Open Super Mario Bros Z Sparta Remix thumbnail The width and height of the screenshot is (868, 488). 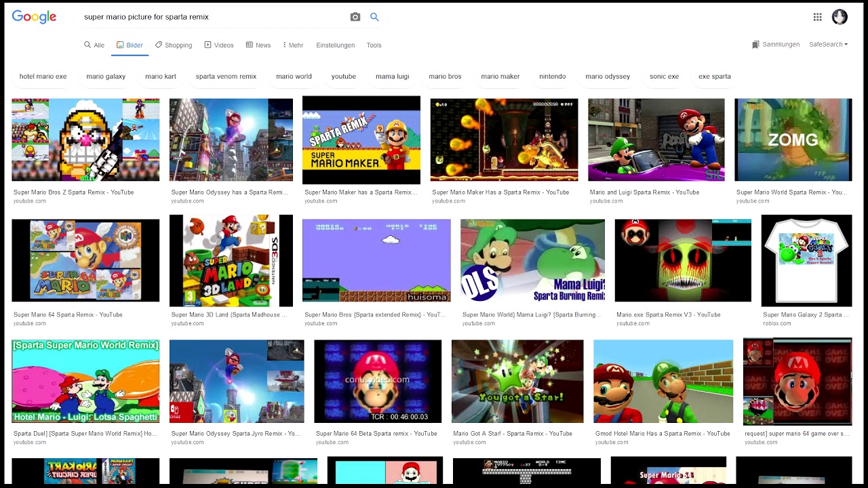coord(85,140)
